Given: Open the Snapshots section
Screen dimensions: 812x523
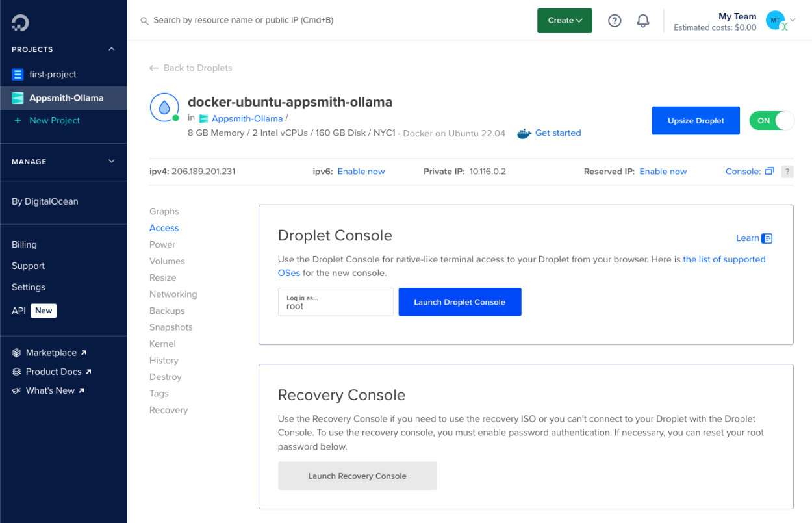Looking at the screenshot, I should [x=171, y=327].
